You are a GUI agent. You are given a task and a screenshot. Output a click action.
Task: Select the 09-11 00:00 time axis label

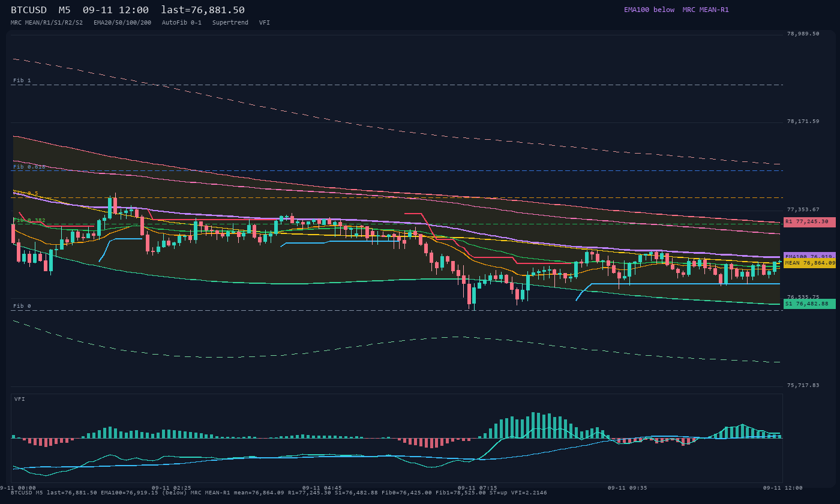(x=18, y=488)
